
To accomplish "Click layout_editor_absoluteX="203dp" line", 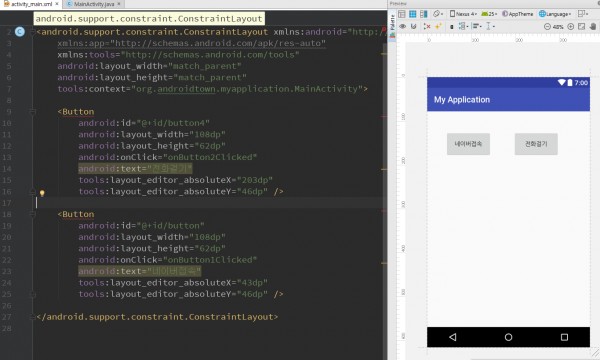I will click(x=176, y=180).
